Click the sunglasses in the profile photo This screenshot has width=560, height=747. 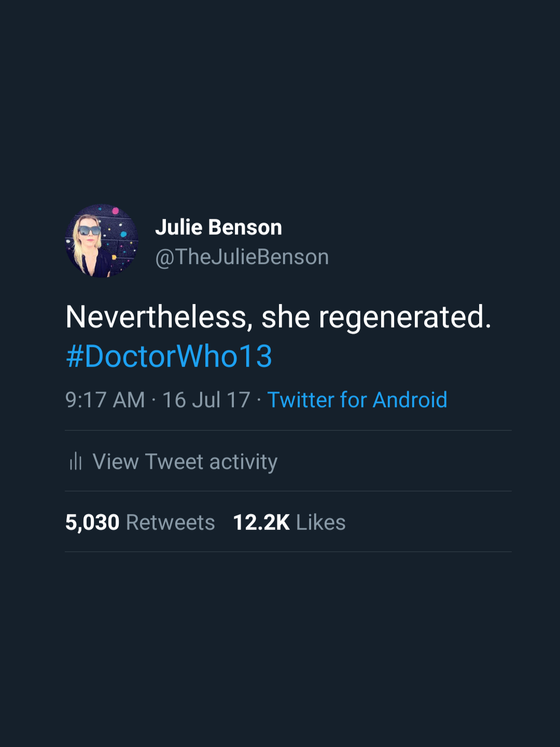(x=89, y=230)
